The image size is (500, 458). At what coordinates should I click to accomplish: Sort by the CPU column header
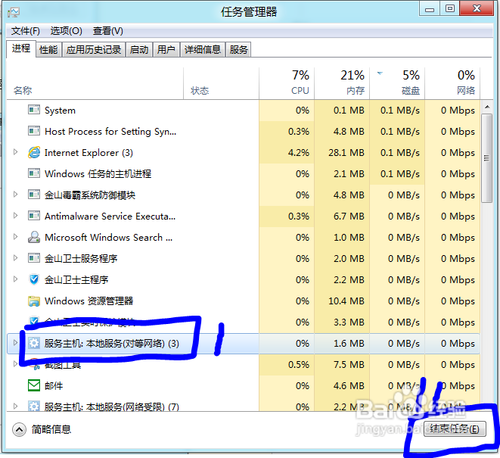[x=287, y=83]
